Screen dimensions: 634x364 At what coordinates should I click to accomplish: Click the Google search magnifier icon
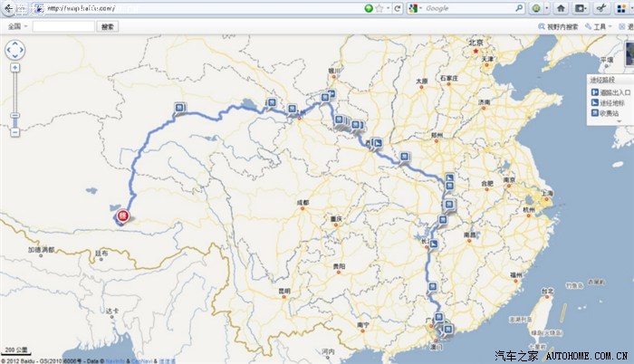pos(520,8)
